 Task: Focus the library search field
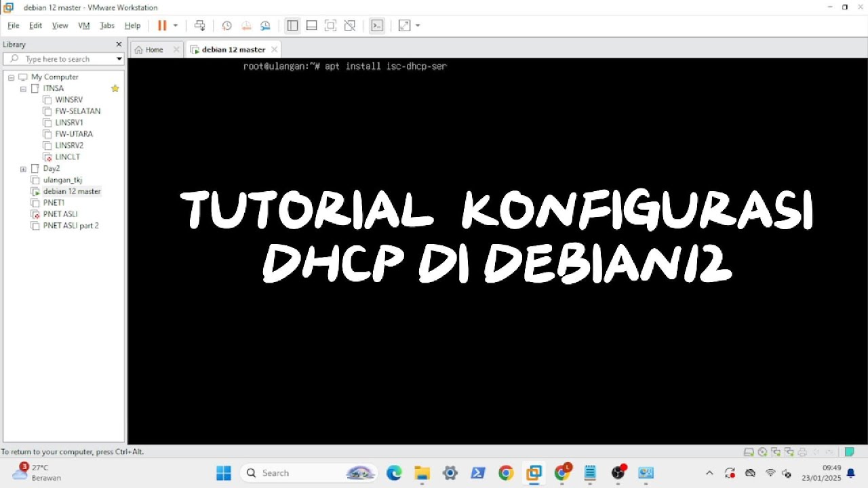(x=64, y=59)
